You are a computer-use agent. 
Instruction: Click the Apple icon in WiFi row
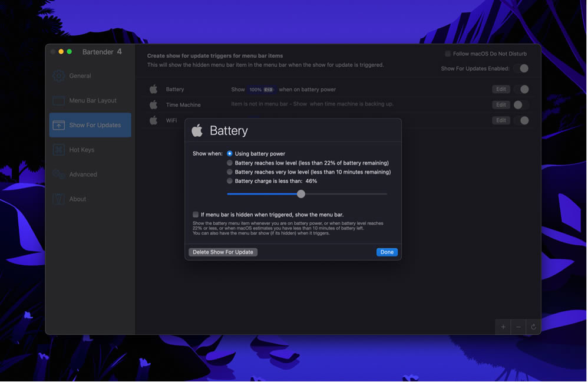[153, 120]
